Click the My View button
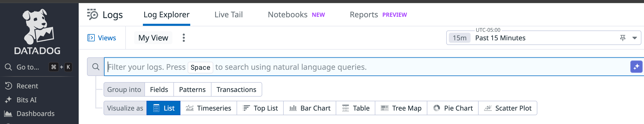The height and width of the screenshot is (124, 644). [153, 38]
